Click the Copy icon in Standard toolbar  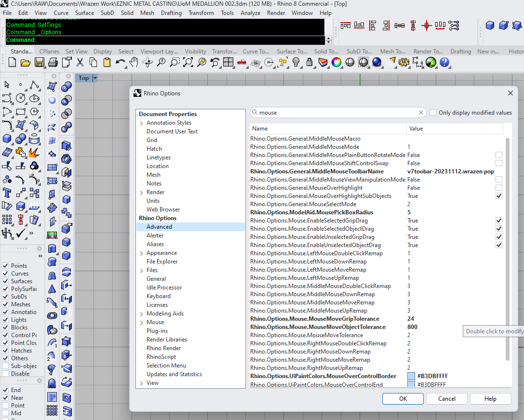[93, 63]
